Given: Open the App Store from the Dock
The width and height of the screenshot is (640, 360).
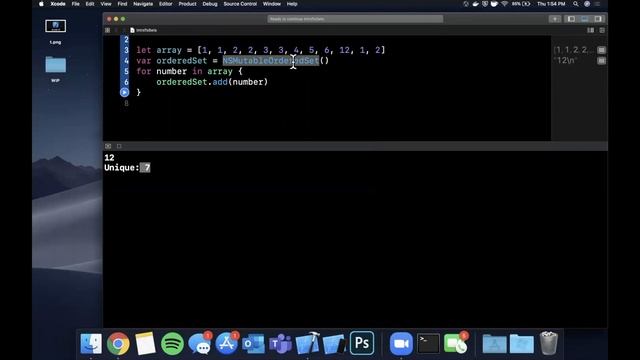Looking at the screenshot, I should pyautogui.click(x=227, y=343).
